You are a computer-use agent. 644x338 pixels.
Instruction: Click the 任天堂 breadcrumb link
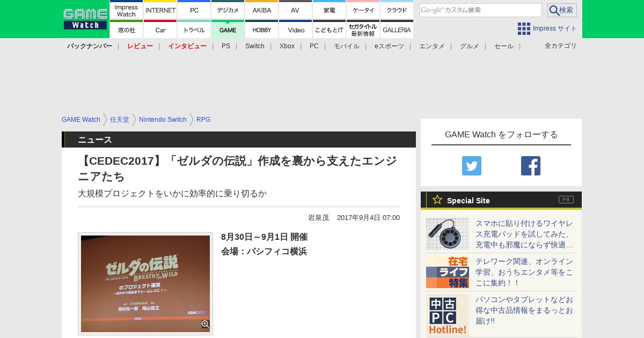tap(120, 120)
